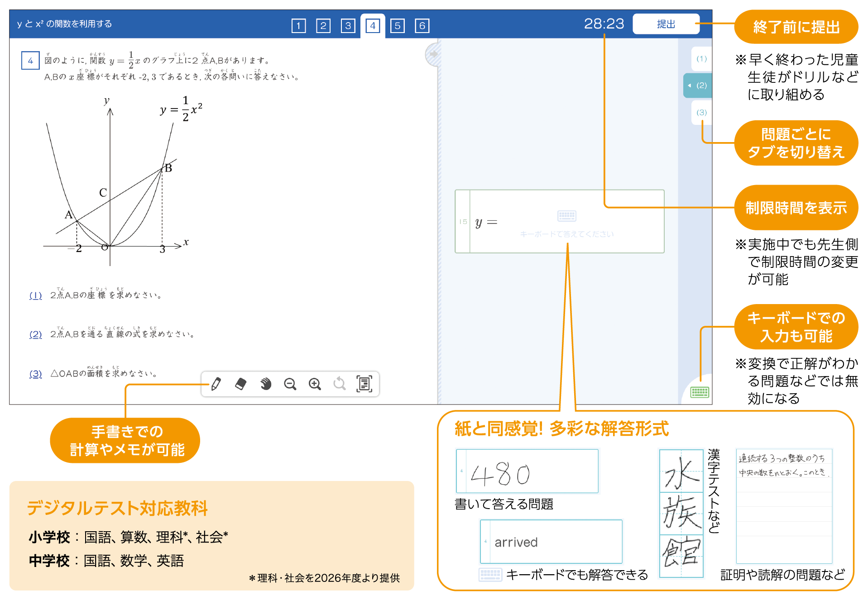Zoom in with the plus magnifier
Screen dimensions: 868x600
coord(315,384)
